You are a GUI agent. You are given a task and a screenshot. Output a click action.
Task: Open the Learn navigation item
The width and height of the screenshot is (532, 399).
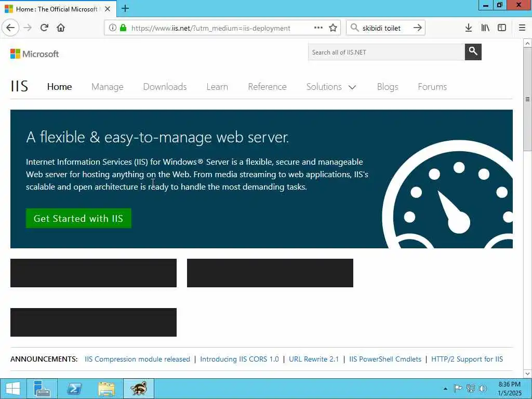(x=217, y=87)
